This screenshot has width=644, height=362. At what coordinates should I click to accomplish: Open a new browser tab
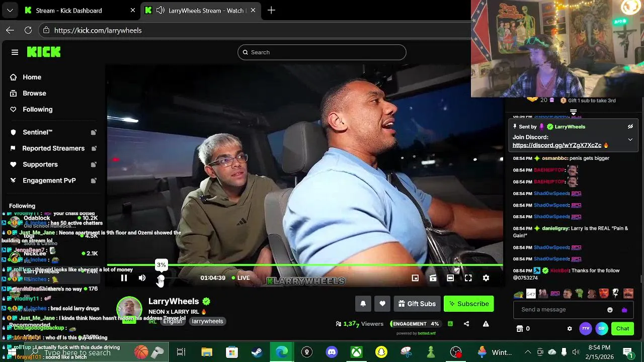click(x=271, y=11)
